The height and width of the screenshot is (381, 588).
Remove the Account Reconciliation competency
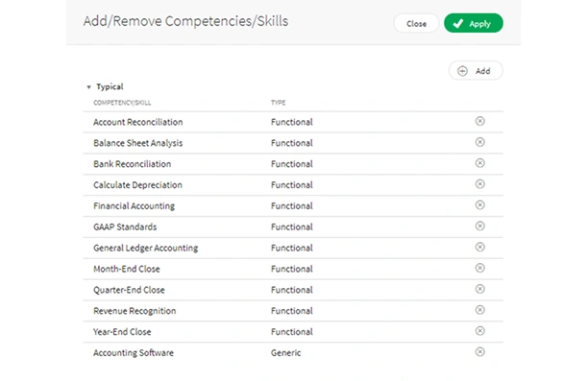[x=479, y=121]
